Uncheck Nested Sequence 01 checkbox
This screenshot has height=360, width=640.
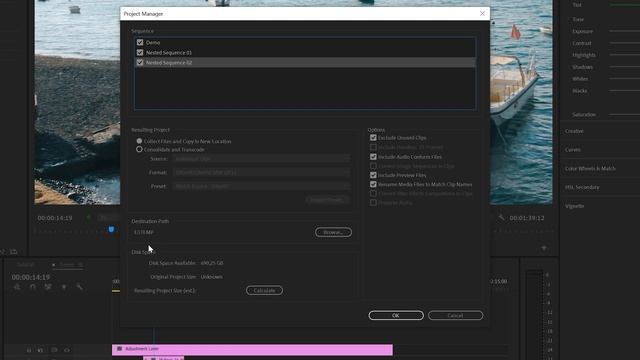tap(140, 53)
